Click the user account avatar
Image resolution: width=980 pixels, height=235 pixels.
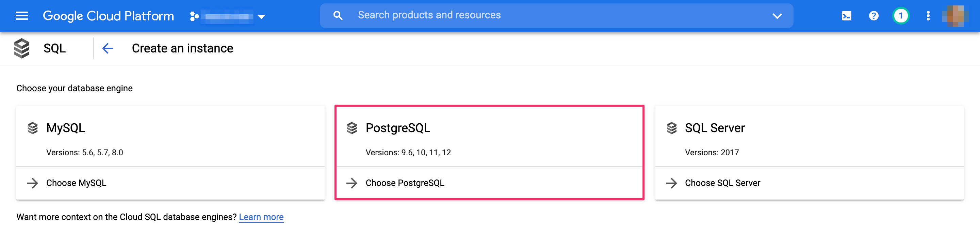click(955, 16)
